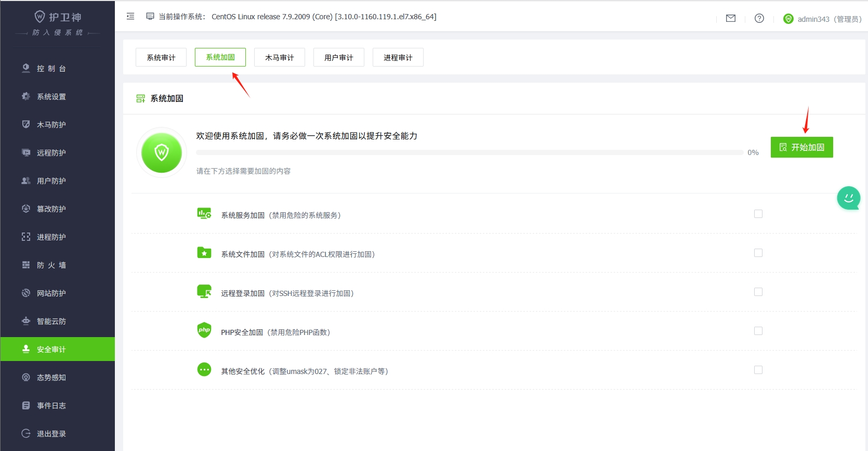
Task: Click the 用户防护 users icon
Action: click(x=26, y=181)
